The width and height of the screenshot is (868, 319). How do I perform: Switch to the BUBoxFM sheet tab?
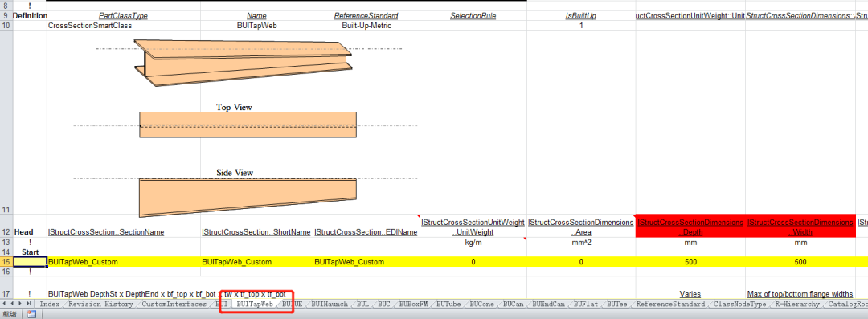coord(414,304)
